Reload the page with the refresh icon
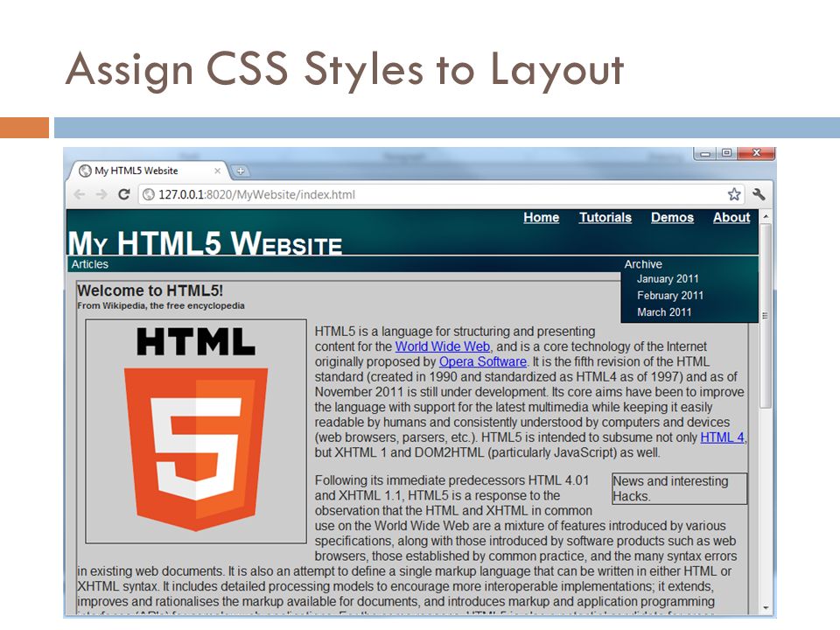This screenshot has width=840, height=630. [123, 194]
